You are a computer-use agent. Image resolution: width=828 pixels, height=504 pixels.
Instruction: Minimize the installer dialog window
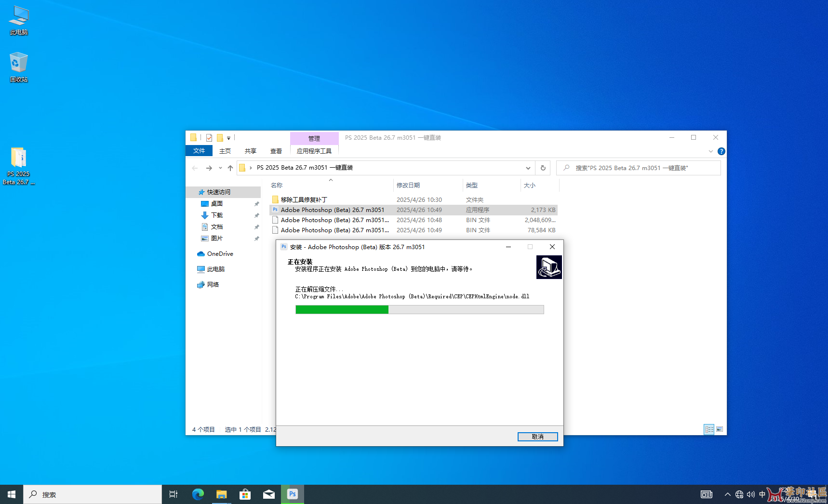tap(508, 247)
